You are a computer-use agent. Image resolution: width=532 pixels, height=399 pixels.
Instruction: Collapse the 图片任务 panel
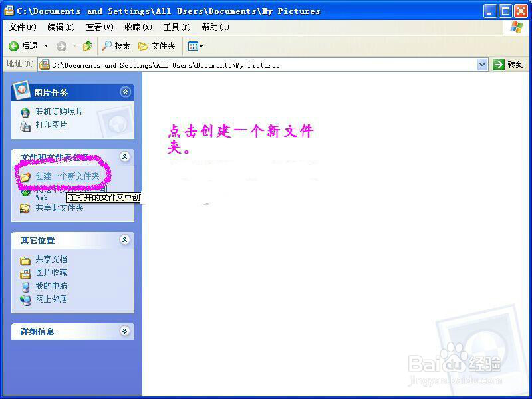click(125, 92)
